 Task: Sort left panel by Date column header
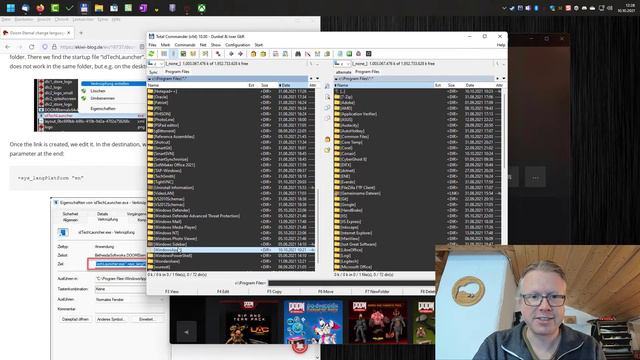coord(293,85)
